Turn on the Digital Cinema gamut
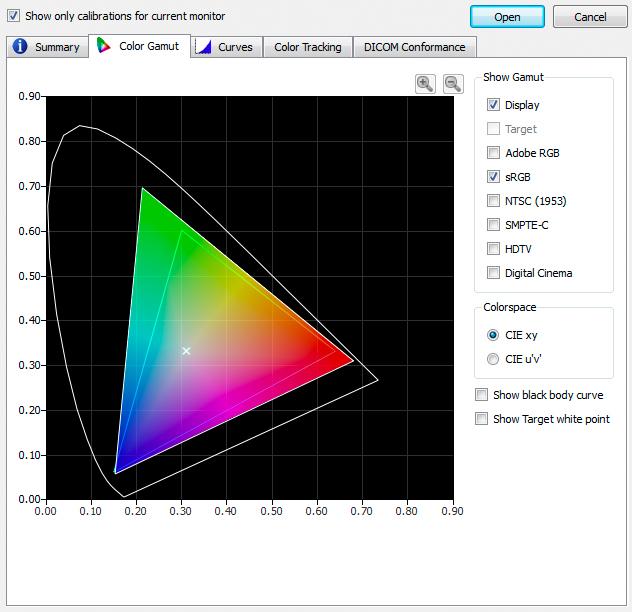The width and height of the screenshot is (632, 612). (x=493, y=273)
